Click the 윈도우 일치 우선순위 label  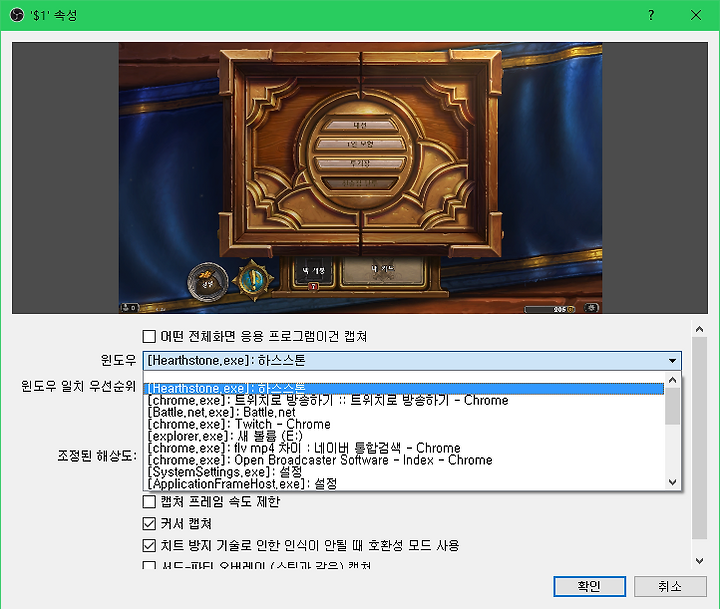pos(79,386)
